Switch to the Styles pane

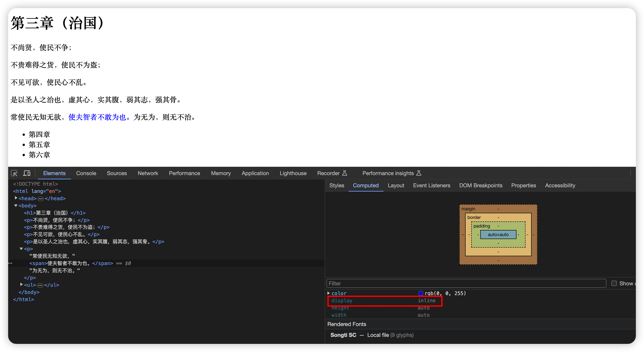click(336, 185)
